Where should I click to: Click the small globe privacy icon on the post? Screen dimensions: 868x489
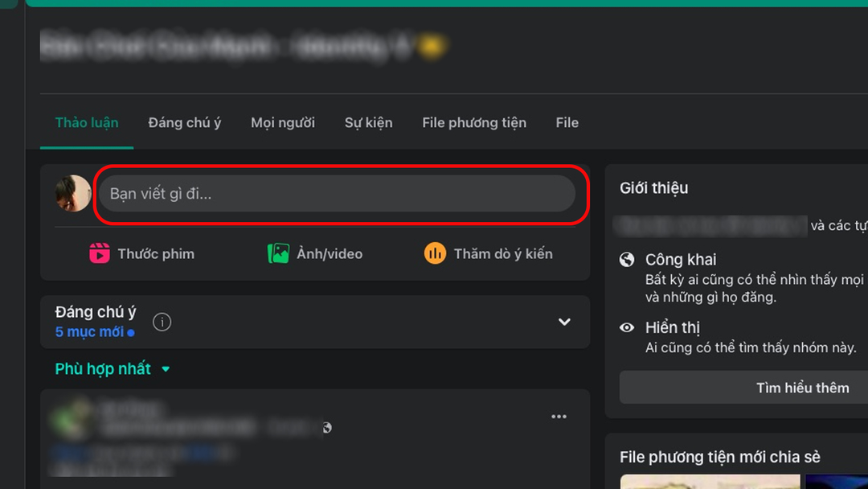pyautogui.click(x=326, y=428)
